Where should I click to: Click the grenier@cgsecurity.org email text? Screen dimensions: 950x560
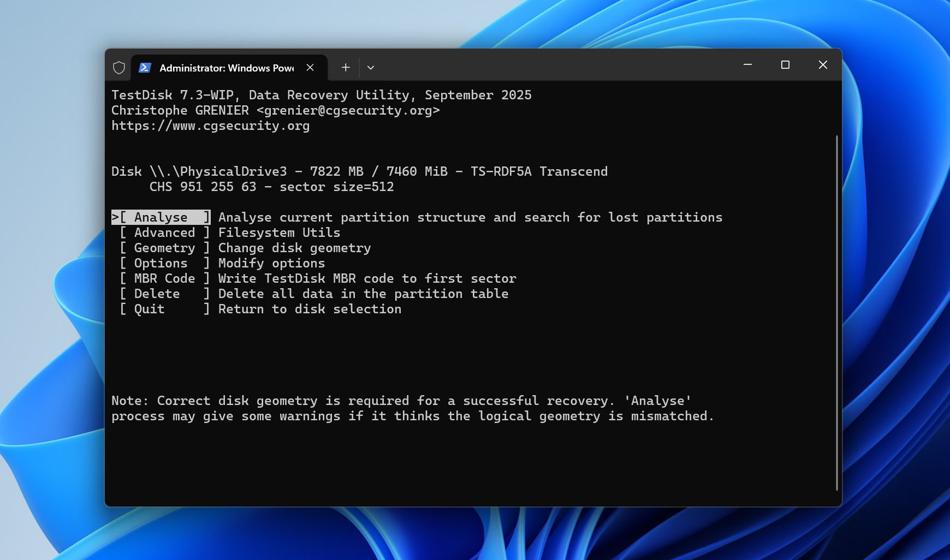pyautogui.click(x=348, y=110)
